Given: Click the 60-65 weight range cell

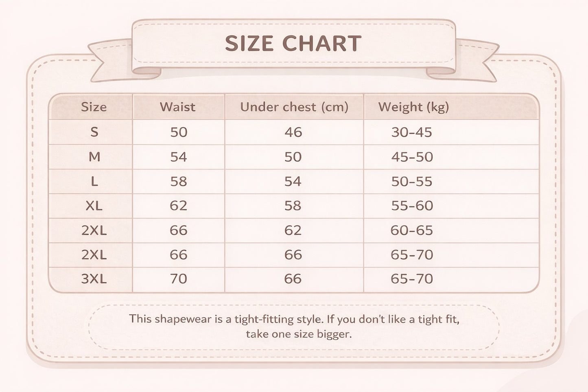Looking at the screenshot, I should [x=411, y=230].
